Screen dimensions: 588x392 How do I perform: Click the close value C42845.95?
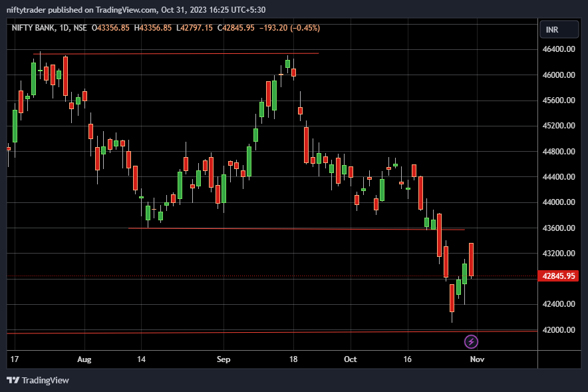pos(236,28)
